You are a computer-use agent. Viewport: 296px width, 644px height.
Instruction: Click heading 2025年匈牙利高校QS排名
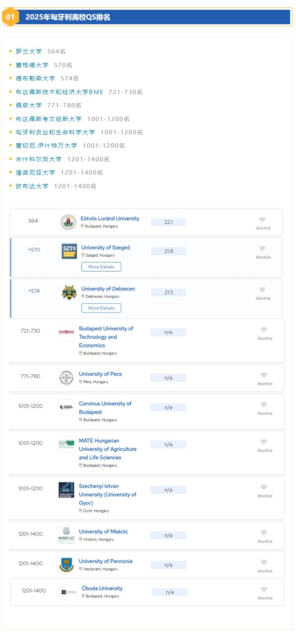tap(68, 17)
